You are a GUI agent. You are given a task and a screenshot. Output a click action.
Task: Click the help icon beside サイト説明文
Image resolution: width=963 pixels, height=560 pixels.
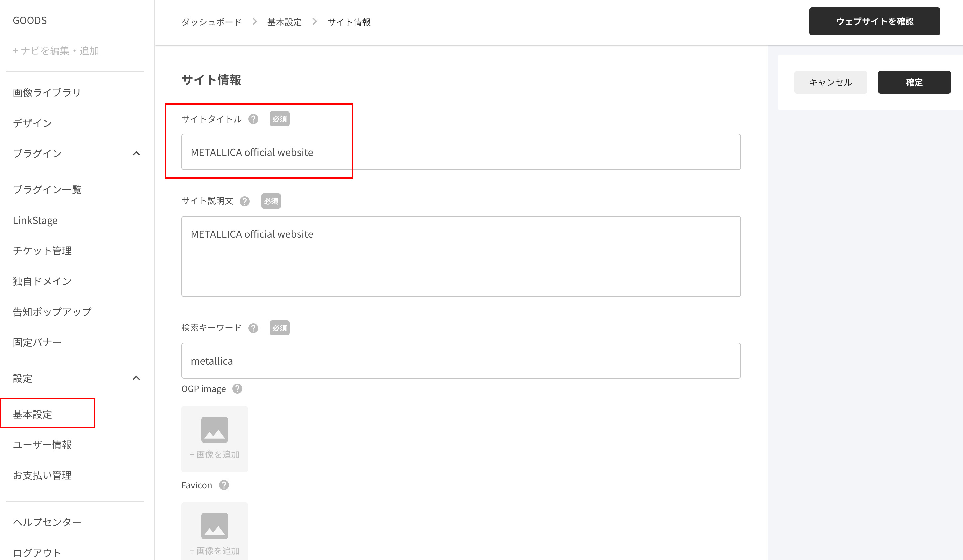point(245,201)
